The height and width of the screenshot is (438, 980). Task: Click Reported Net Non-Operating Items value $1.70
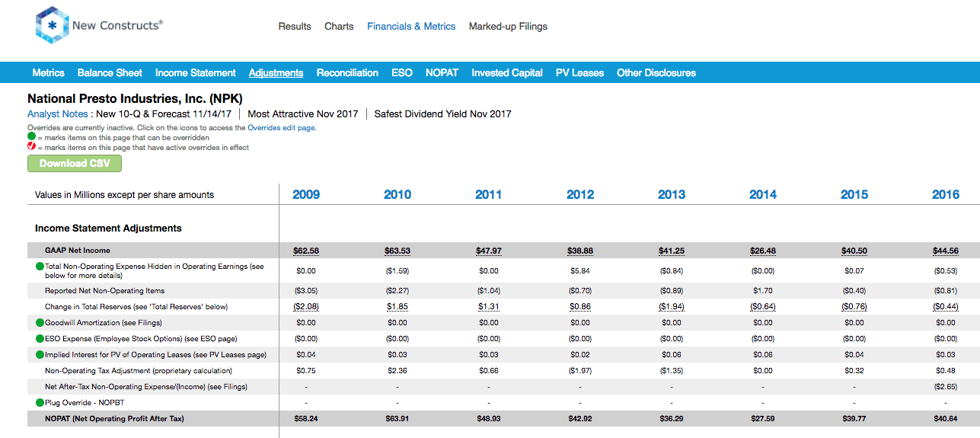[763, 291]
